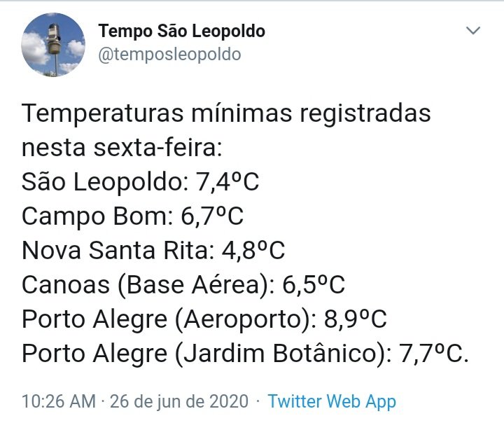Open the Twitter Web App source link
This screenshot has width=504, height=430.
coord(332,401)
